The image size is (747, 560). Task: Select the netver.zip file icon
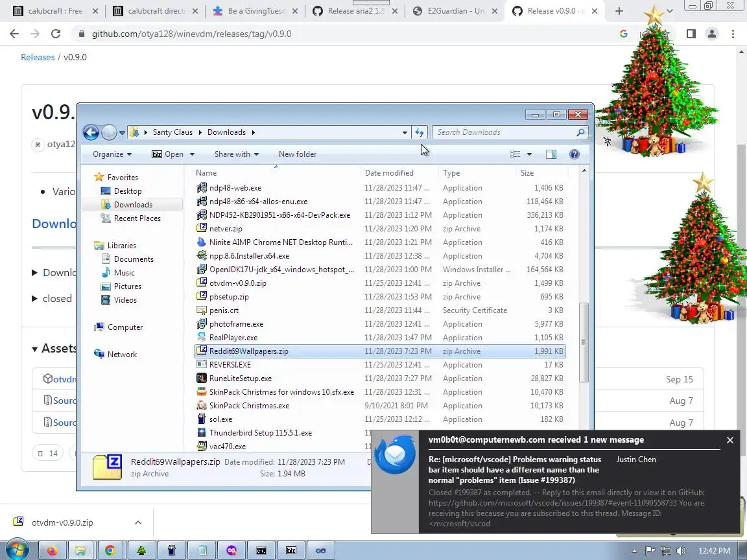(x=202, y=229)
